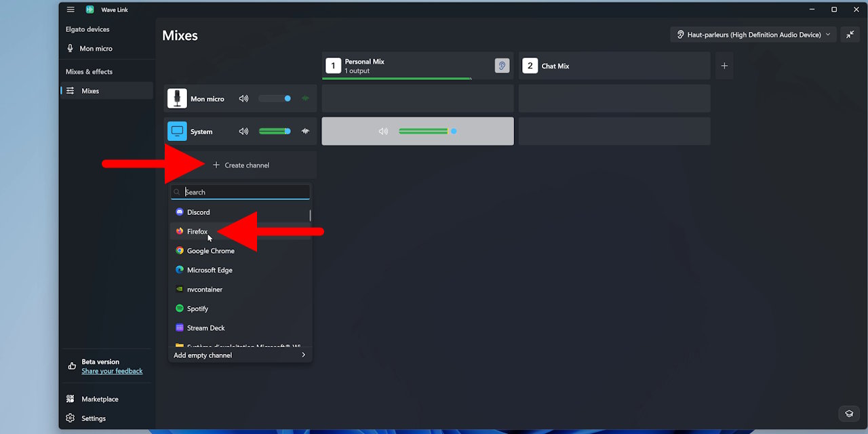Open effects for Mon micro channel
The height and width of the screenshot is (434, 868).
[305, 98]
